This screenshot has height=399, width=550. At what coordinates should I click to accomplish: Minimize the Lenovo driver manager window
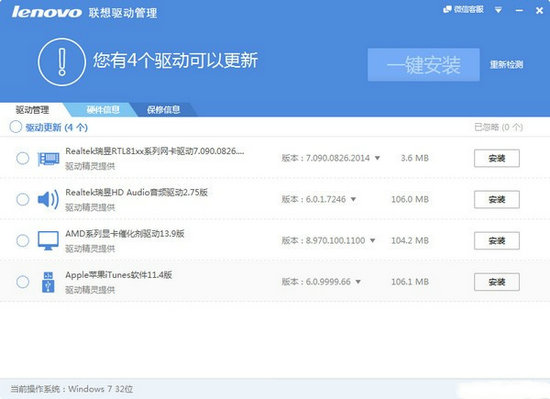click(519, 11)
